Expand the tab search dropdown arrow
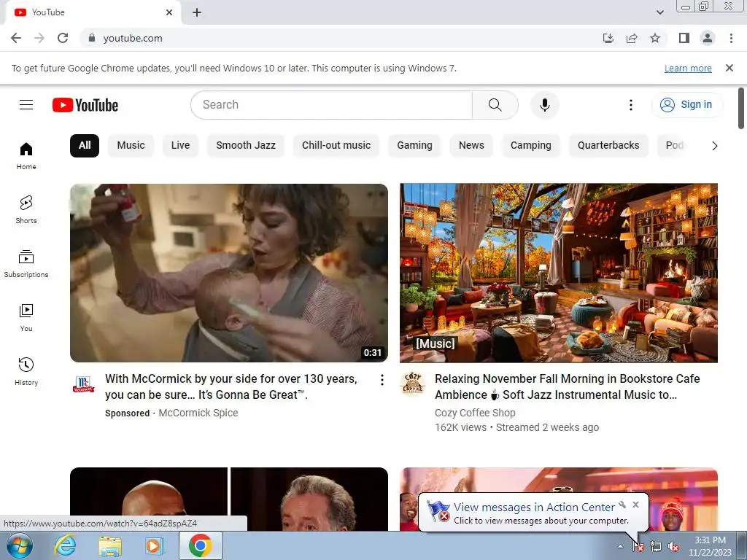This screenshot has width=747, height=560. coord(659,12)
